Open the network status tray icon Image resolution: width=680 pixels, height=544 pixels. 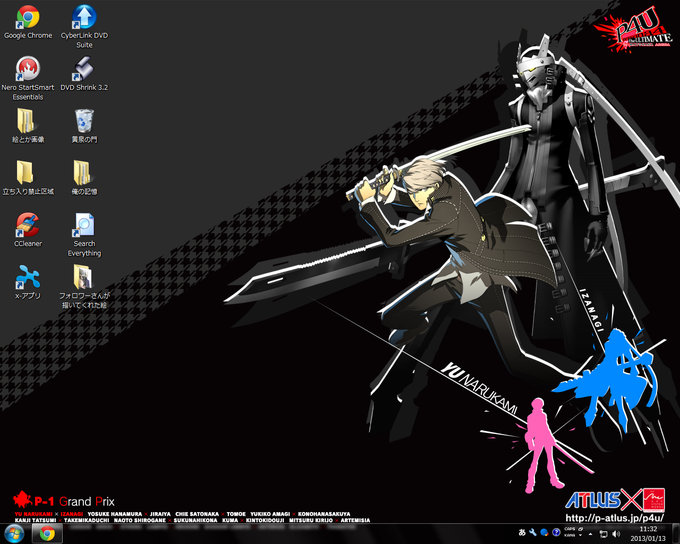pos(603,534)
